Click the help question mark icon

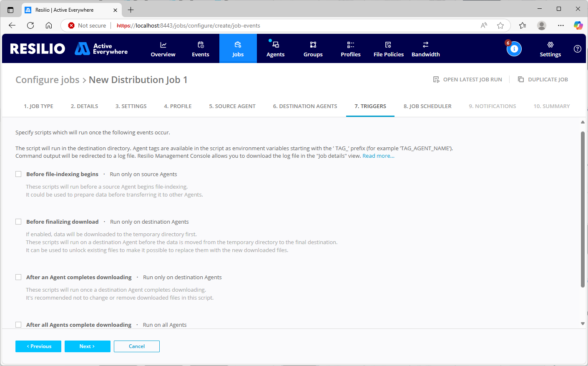tap(577, 49)
